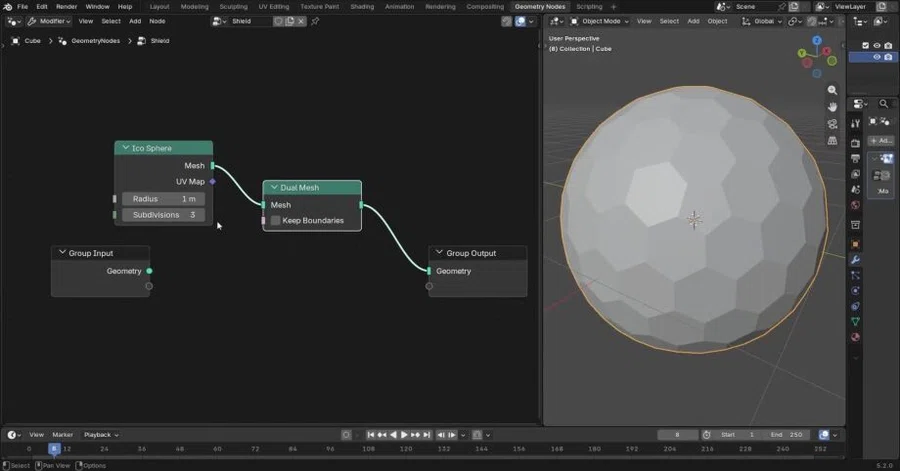Screen dimensions: 900x471
Task: Switch to orthographic grid view icon
Action: tap(832, 141)
